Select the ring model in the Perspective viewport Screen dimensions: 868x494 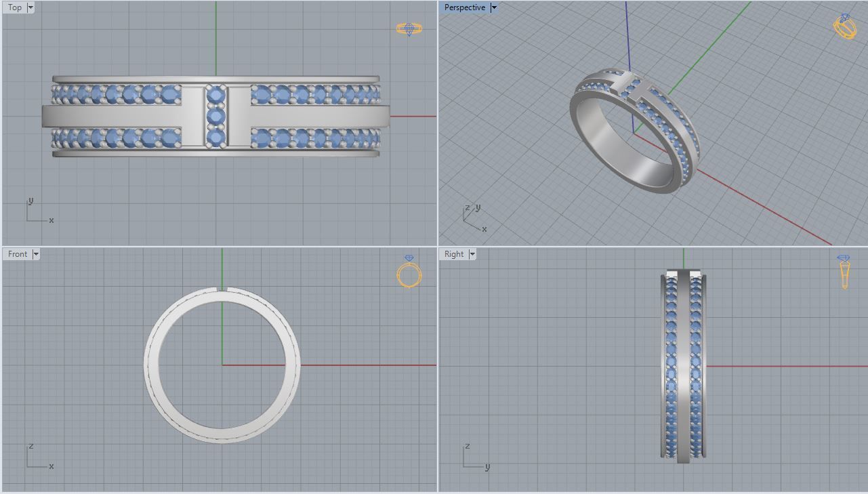point(634,132)
